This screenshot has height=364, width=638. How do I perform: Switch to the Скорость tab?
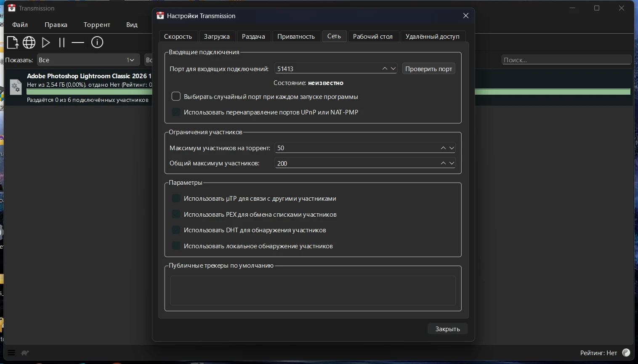tap(178, 37)
